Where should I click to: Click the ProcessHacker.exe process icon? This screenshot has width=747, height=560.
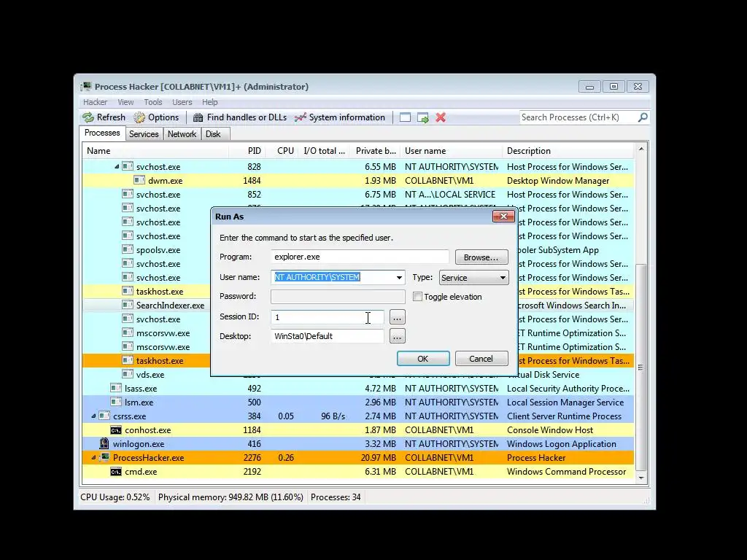coord(104,458)
